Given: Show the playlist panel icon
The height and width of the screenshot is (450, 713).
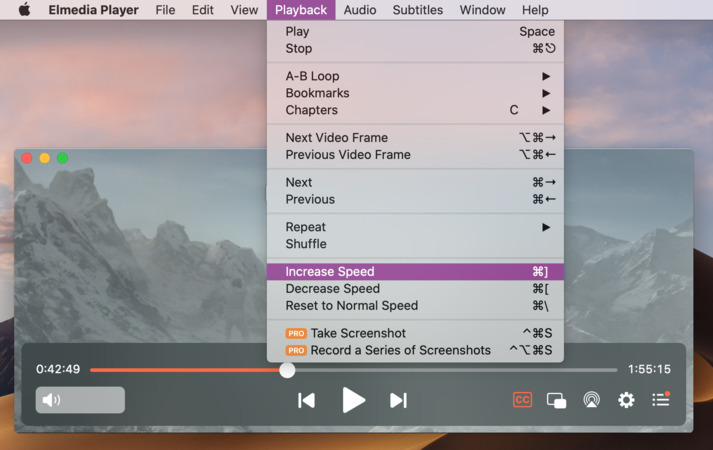Looking at the screenshot, I should pos(661,400).
